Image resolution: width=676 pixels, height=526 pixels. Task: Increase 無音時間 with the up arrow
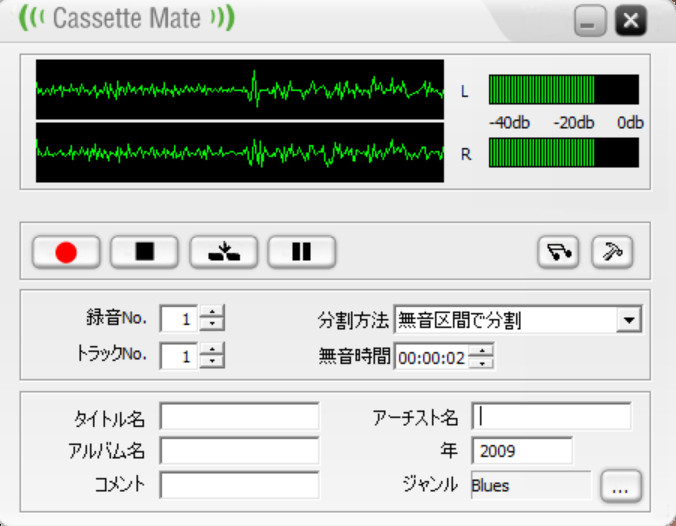(481, 350)
